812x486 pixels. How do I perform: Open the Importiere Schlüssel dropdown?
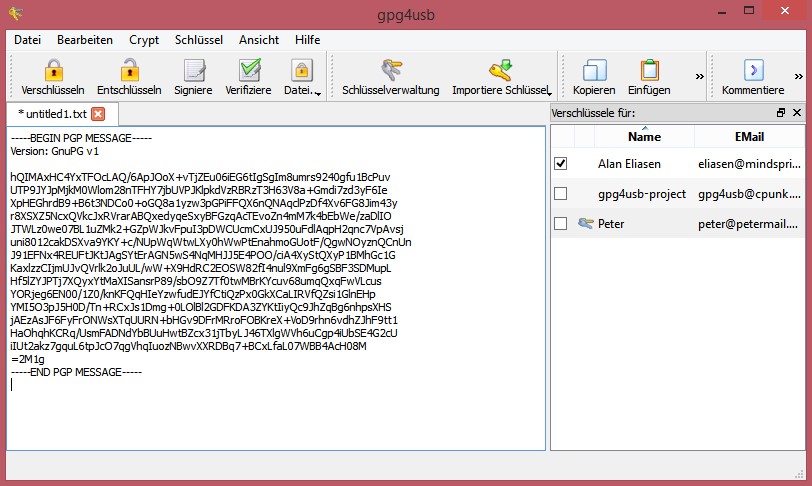click(549, 93)
